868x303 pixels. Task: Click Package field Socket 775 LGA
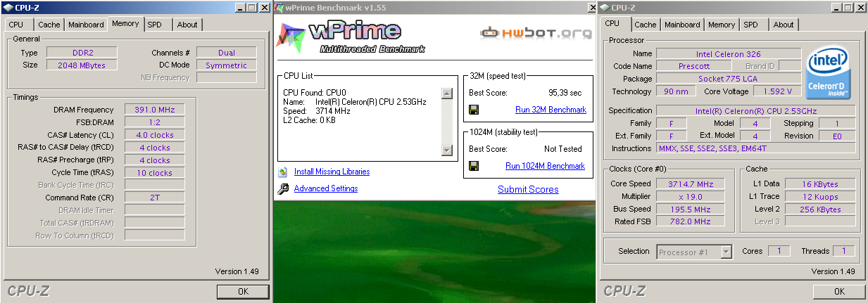coord(728,79)
